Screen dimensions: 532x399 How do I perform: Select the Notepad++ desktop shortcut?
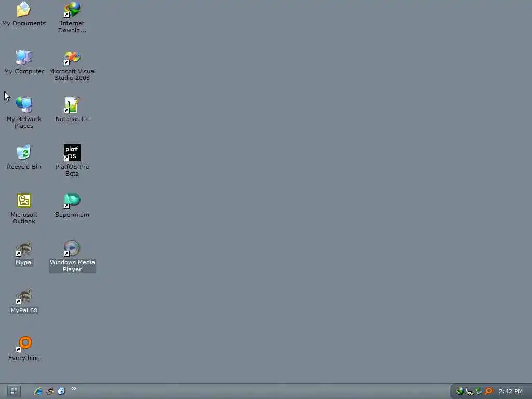point(72,109)
